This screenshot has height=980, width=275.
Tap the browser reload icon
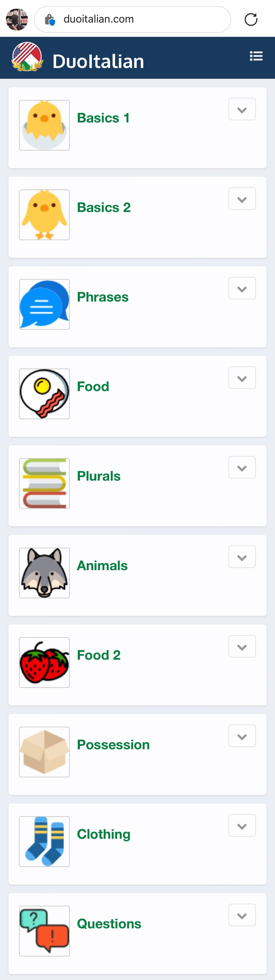coord(250,19)
